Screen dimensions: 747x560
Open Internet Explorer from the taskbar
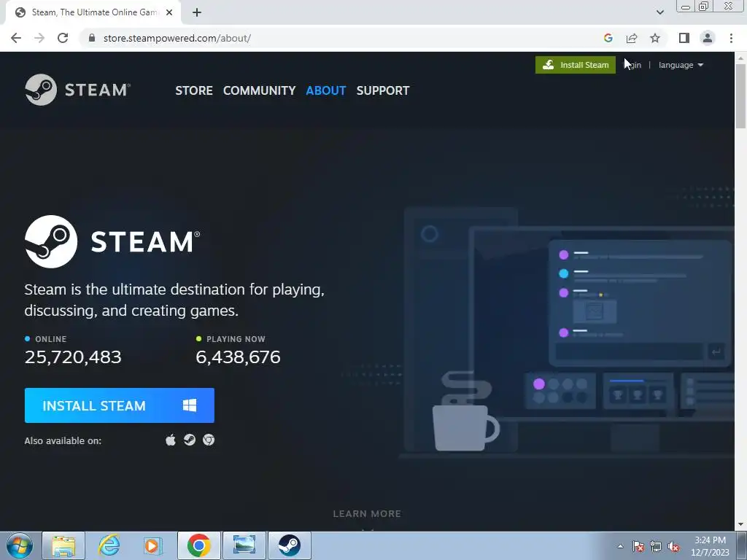pos(109,545)
